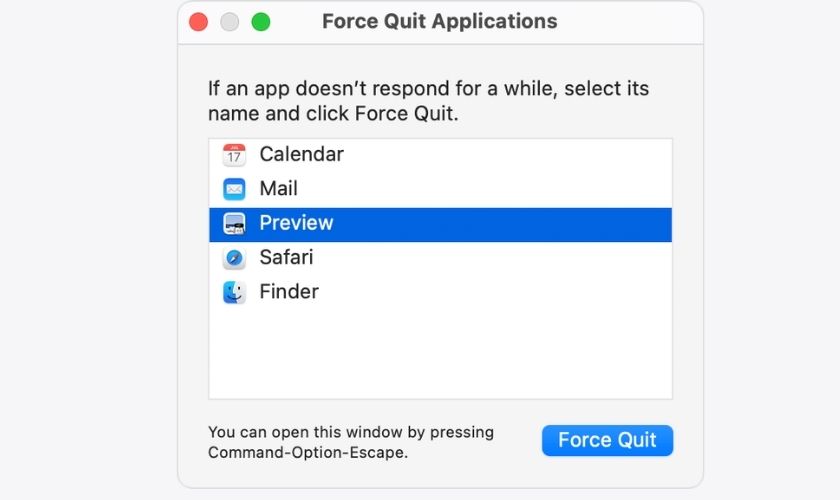Click the Safari compass icon

pos(234,258)
